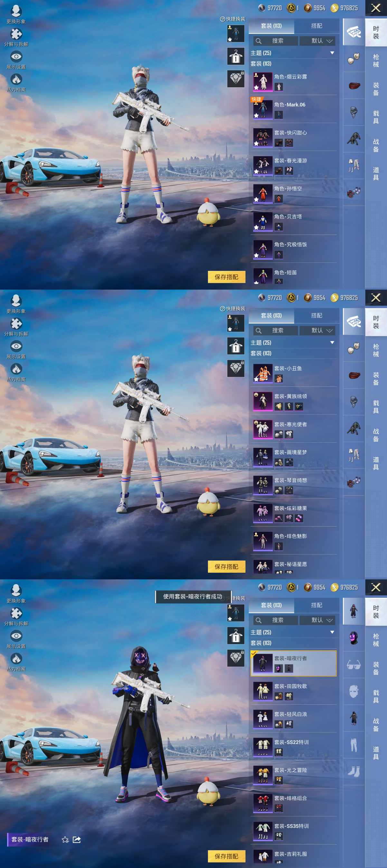Open 搭配 tab above the 暗夜行者 list

tap(316, 605)
